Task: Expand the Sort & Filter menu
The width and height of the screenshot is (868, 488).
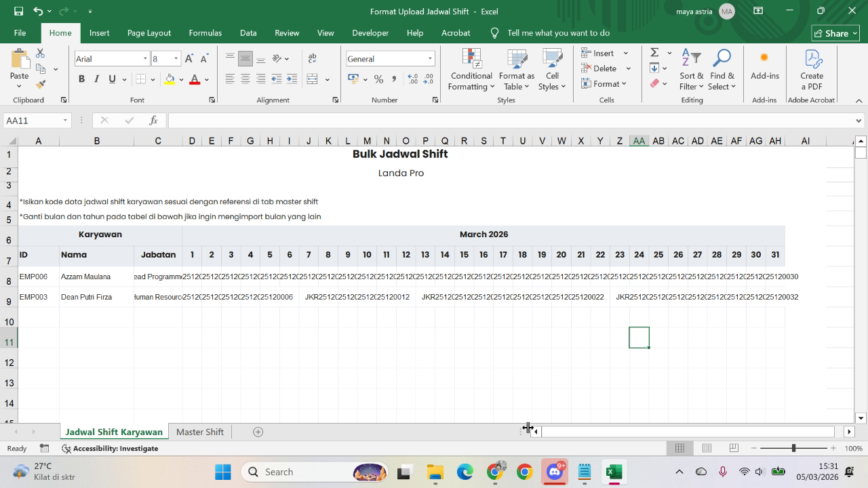Action: click(x=692, y=70)
